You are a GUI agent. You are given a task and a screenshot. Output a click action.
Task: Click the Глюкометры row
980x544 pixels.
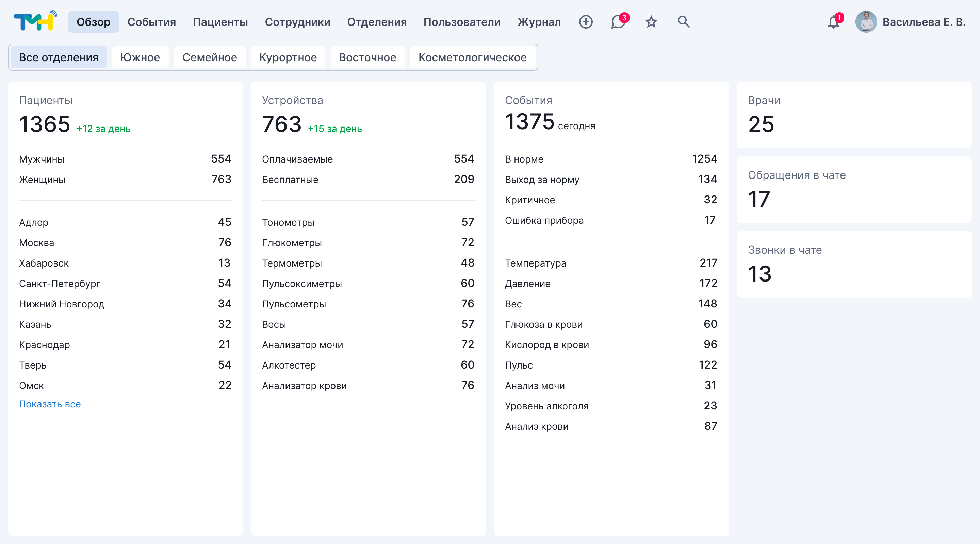pos(368,243)
